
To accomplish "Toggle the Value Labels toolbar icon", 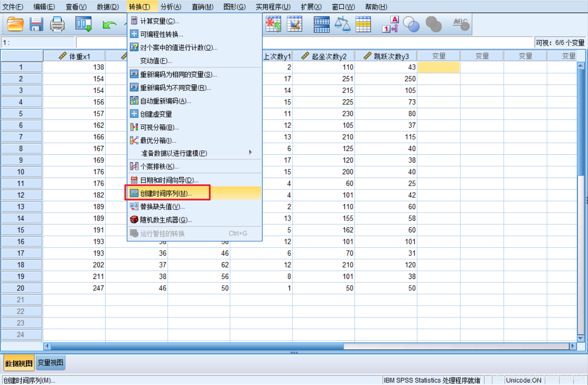I will pyautogui.click(x=390, y=25).
